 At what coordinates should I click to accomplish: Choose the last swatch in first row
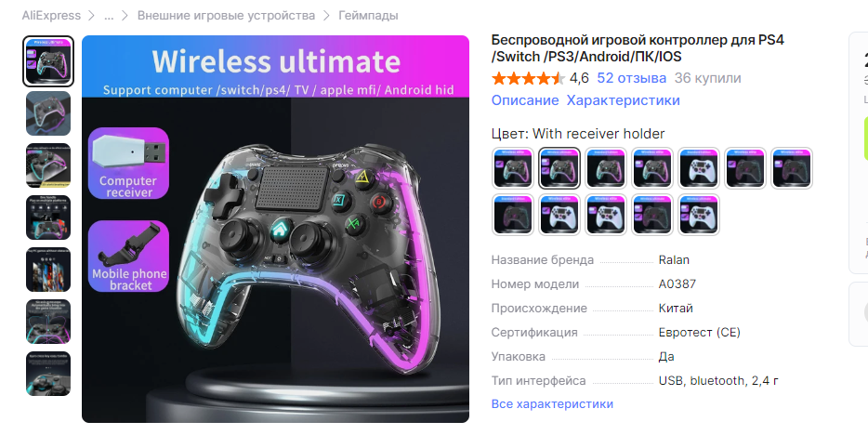[x=792, y=168]
